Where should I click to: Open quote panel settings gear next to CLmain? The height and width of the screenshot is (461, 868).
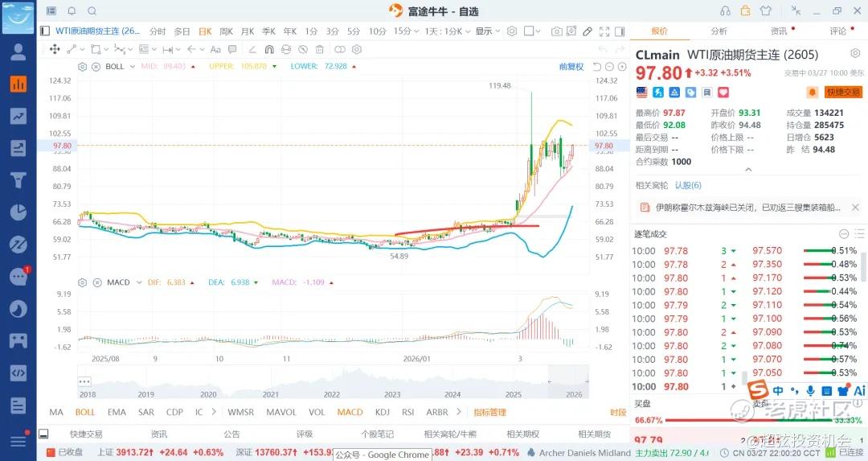[x=854, y=54]
